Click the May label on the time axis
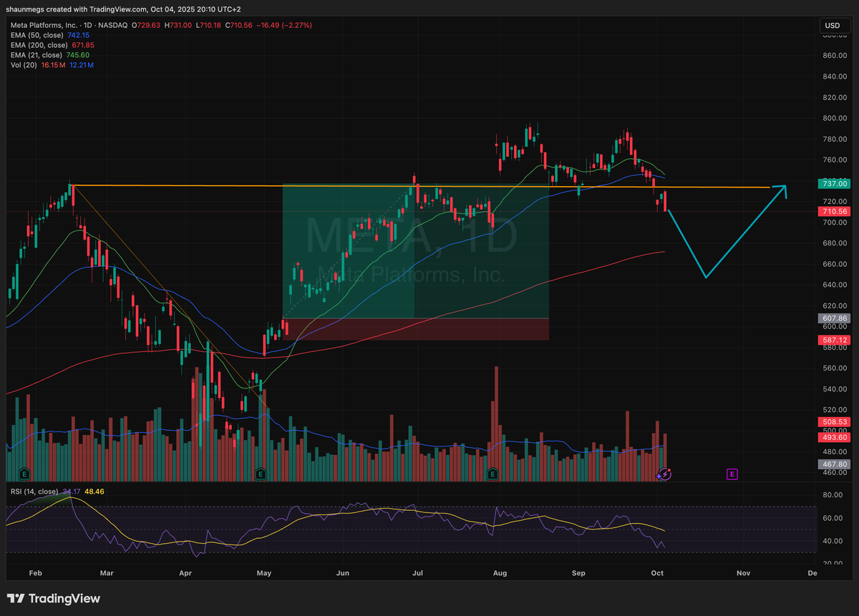Image resolution: width=859 pixels, height=616 pixels. click(264, 573)
